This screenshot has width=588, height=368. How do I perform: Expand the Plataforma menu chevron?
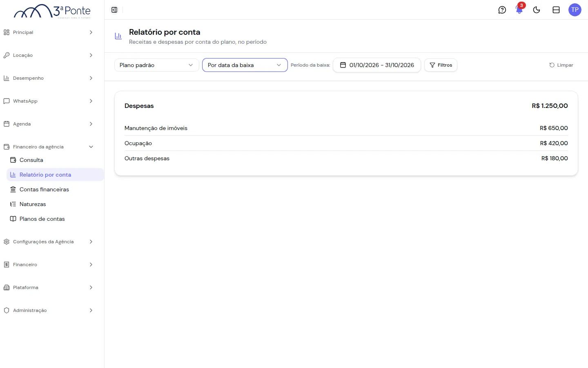click(x=91, y=287)
